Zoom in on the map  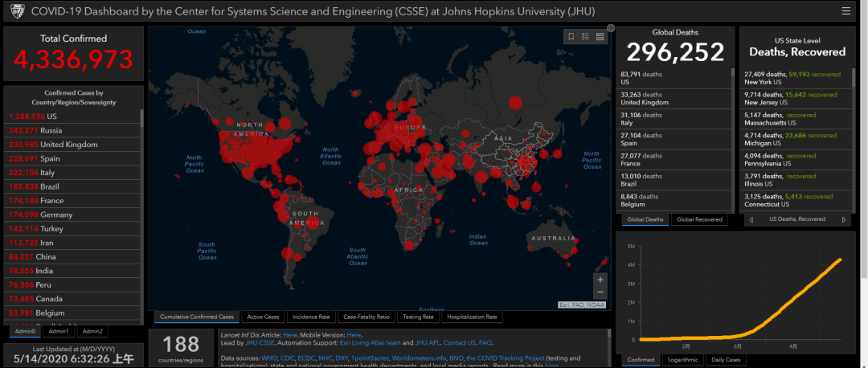coord(600,279)
